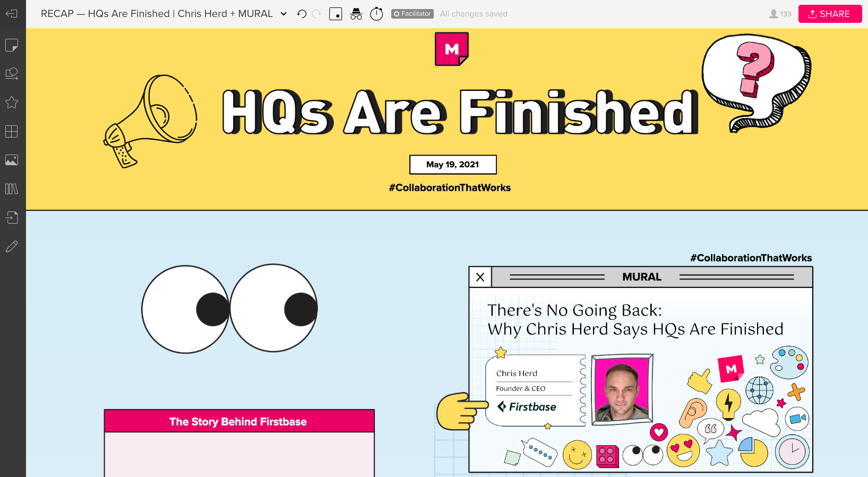Click 'The Story Behind Firstbase' header
Screen dimensions: 868x477
(239, 421)
